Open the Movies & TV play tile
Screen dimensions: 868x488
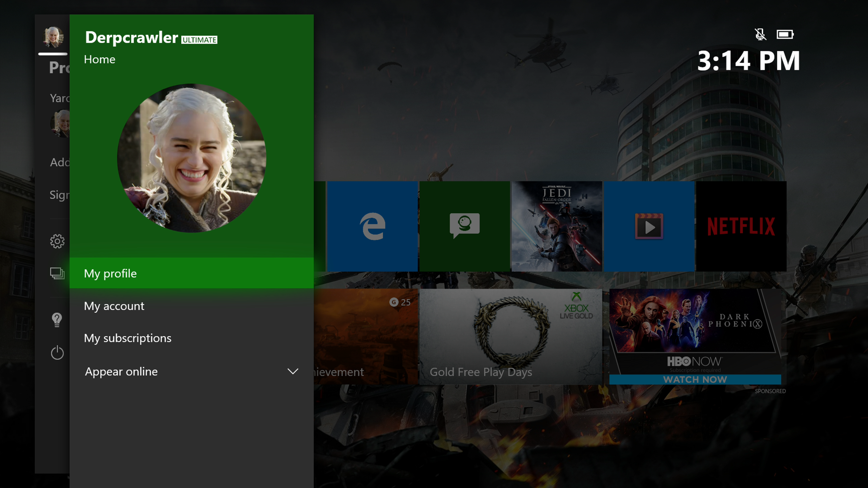649,226
